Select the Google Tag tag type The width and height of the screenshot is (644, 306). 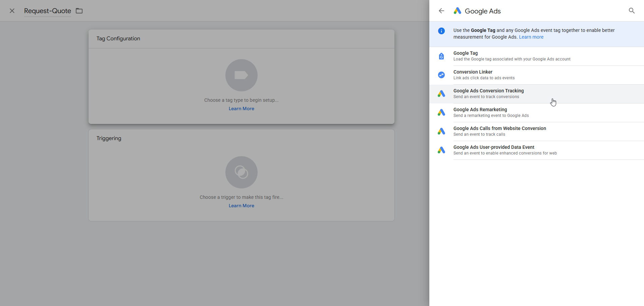(x=537, y=56)
